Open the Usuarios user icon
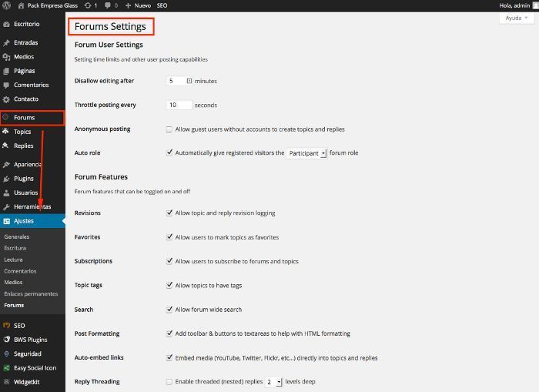Screen dimensions: 539x392 tap(6, 193)
